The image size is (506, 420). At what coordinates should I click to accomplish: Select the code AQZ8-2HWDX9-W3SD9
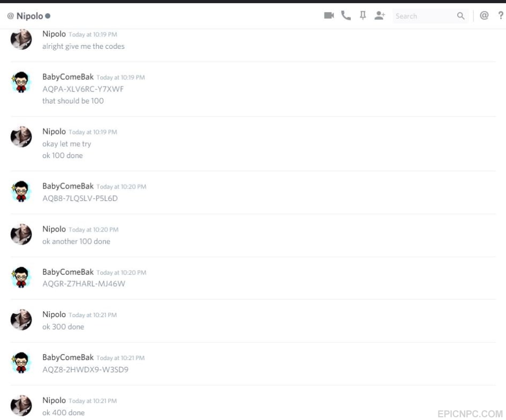[x=85, y=370]
